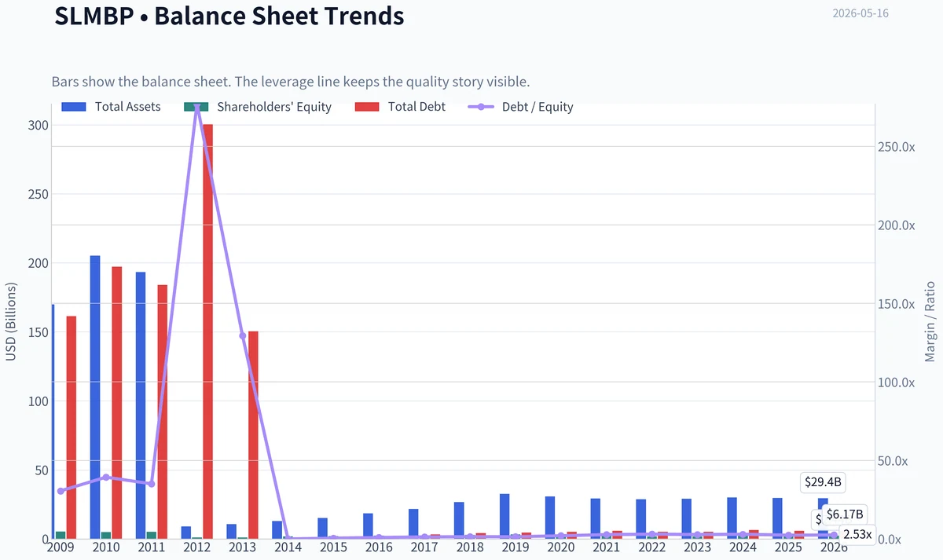Click the 2026-05-16 date label
Screen dimensions: 943x560
pyautogui.click(x=860, y=13)
